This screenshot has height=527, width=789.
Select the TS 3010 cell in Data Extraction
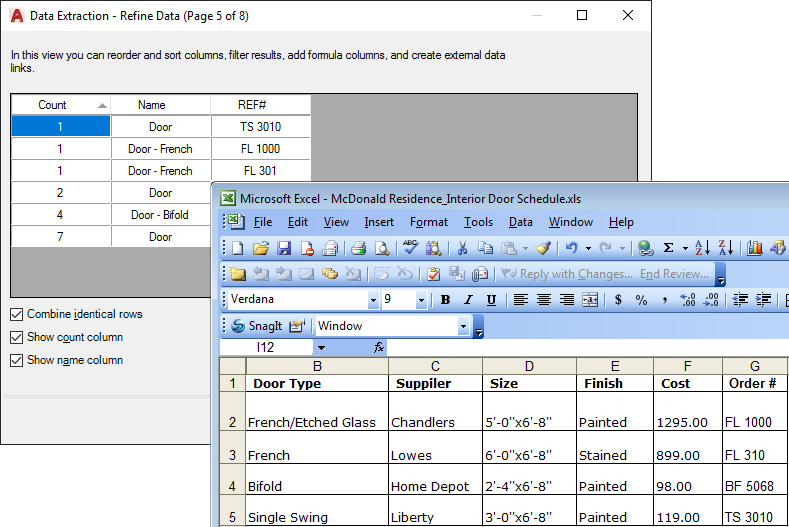point(261,127)
